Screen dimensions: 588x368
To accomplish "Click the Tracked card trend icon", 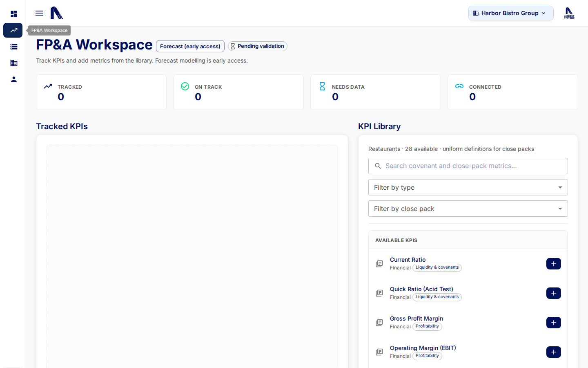I will coord(48,86).
